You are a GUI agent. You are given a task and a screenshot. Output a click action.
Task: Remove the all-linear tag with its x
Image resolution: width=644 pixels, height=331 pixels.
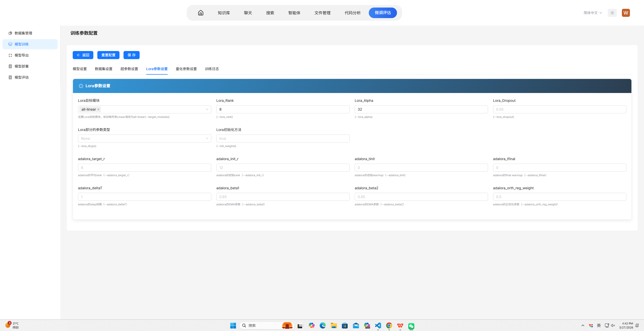coord(98,109)
